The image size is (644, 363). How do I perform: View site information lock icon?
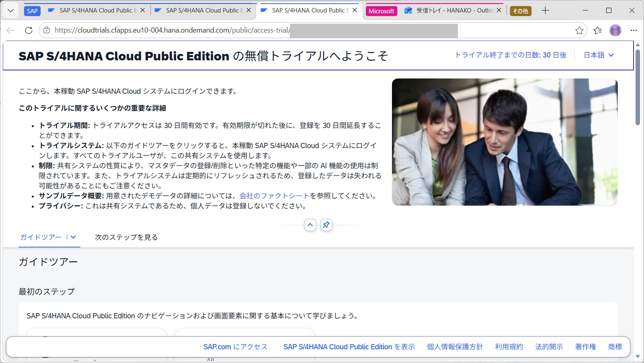click(x=47, y=30)
